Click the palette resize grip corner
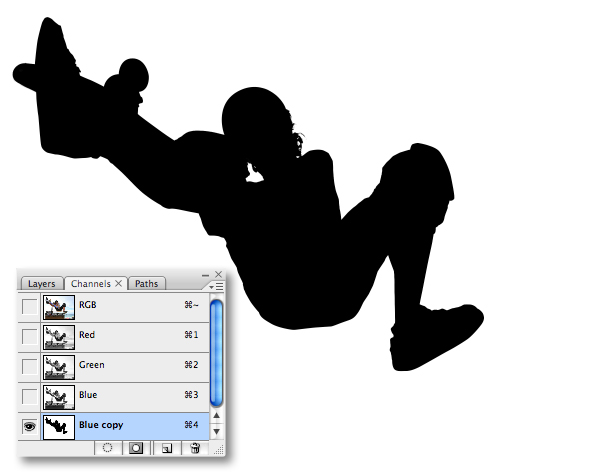 [219, 450]
